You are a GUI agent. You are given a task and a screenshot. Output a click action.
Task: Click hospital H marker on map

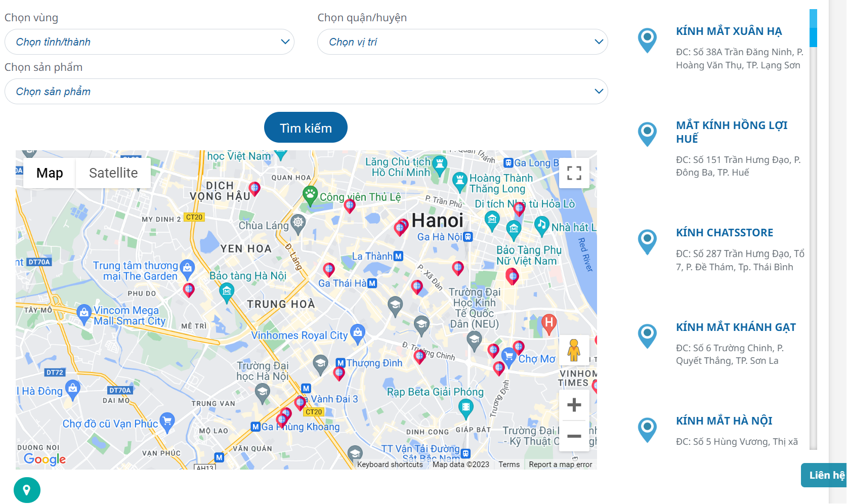pos(549,324)
